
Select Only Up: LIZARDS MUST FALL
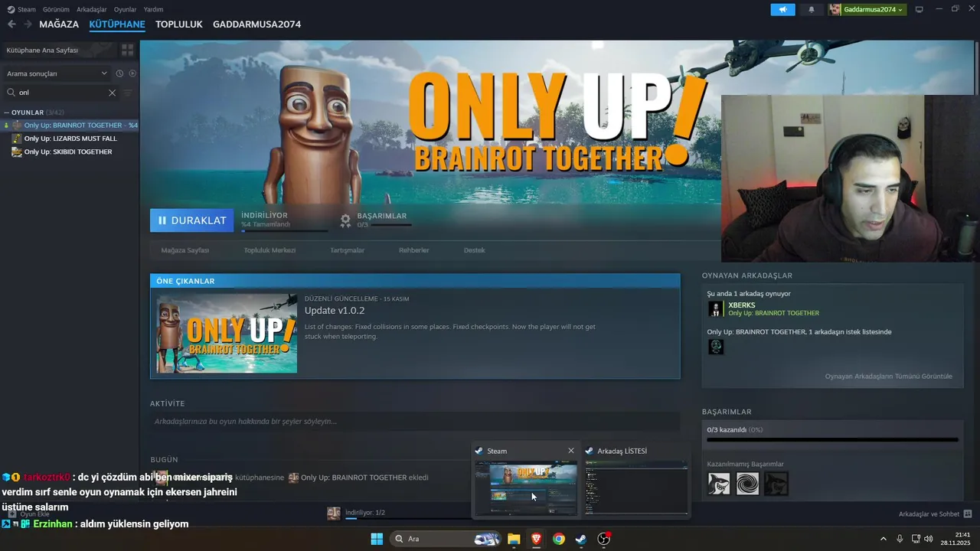(x=70, y=139)
